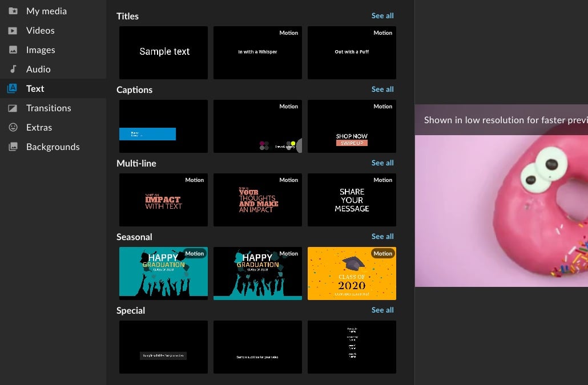Select the Text sidebar icon
This screenshot has height=385, width=588.
pos(35,88)
